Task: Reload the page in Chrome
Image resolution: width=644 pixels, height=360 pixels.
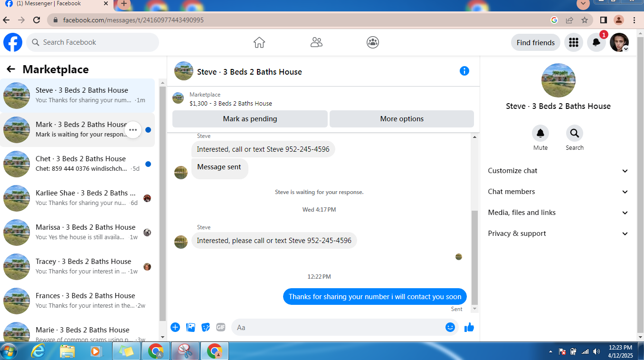Action: click(37, 20)
